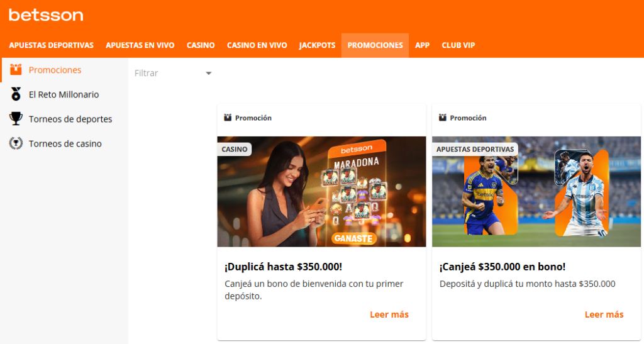
Task: Click the trophy icon for Torneos de deportes
Action: point(16,119)
